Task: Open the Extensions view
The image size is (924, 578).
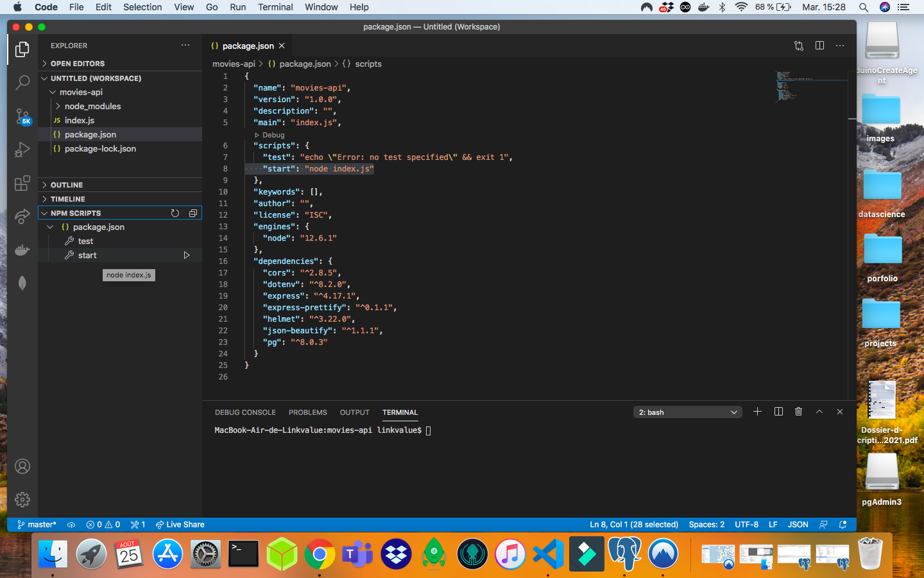Action: [22, 183]
